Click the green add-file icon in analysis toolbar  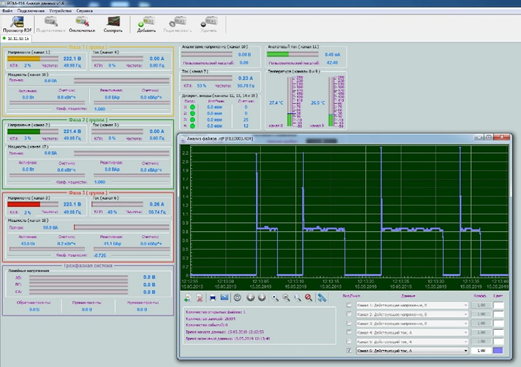pyautogui.click(x=188, y=298)
